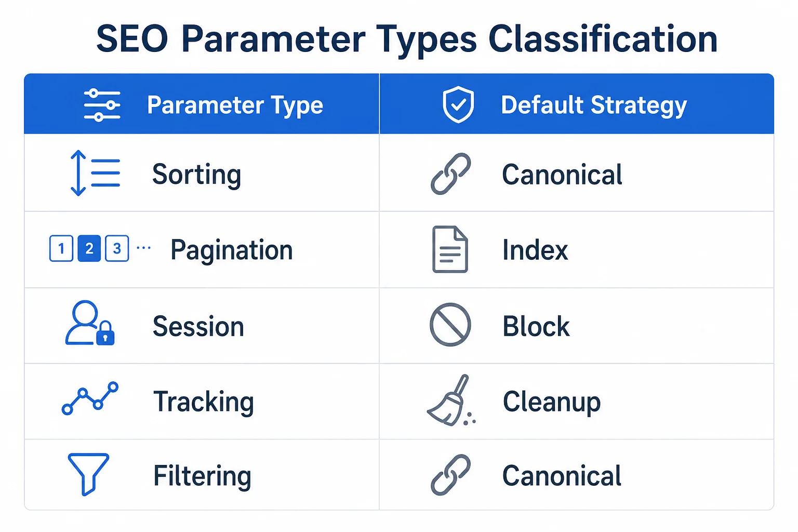Click the Cleanup strategy text
The height and width of the screenshot is (532, 798).
click(552, 402)
